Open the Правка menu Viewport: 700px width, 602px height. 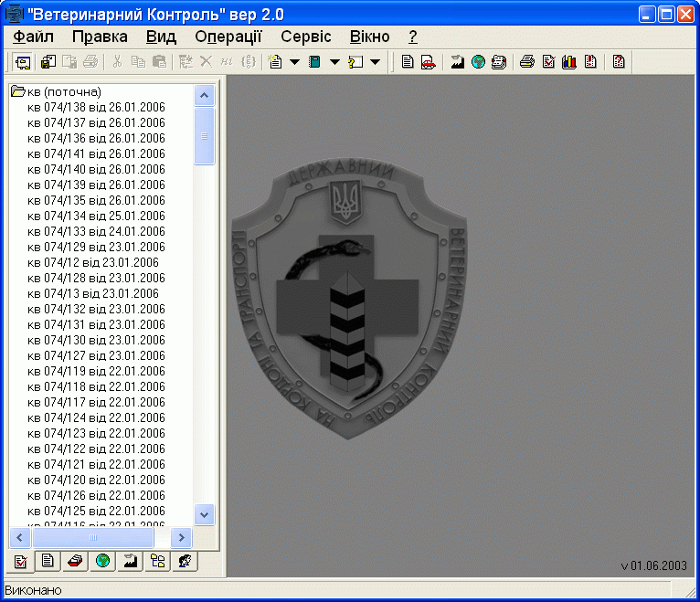click(x=100, y=37)
